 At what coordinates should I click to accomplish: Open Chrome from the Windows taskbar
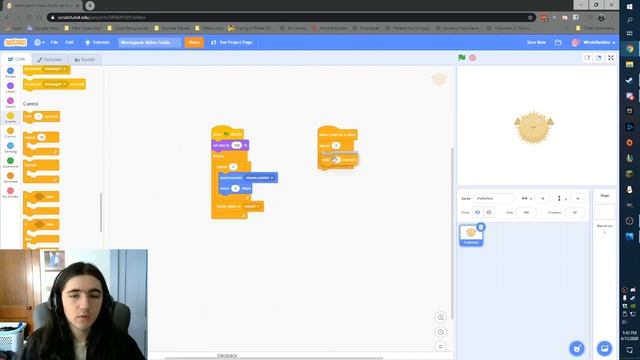(629, 49)
